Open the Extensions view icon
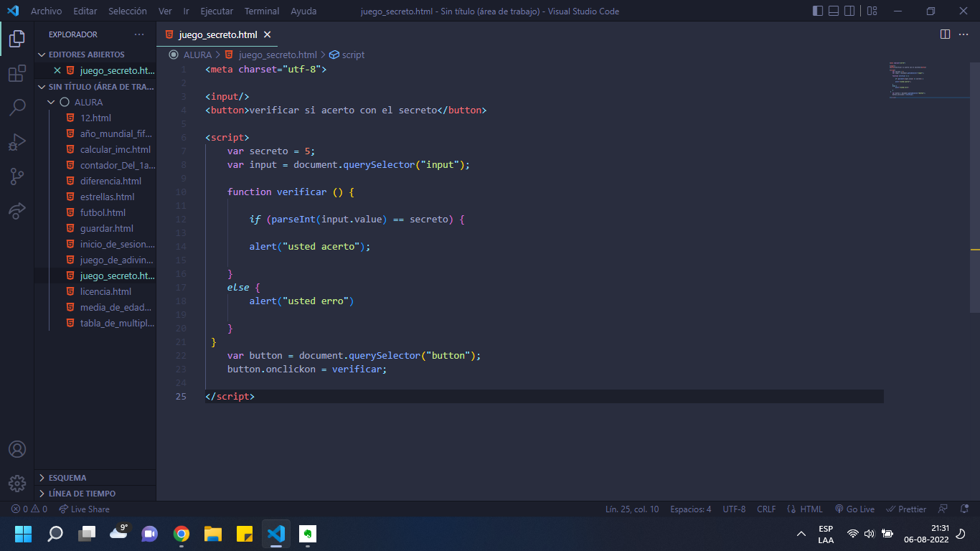980x551 pixels. 17,73
